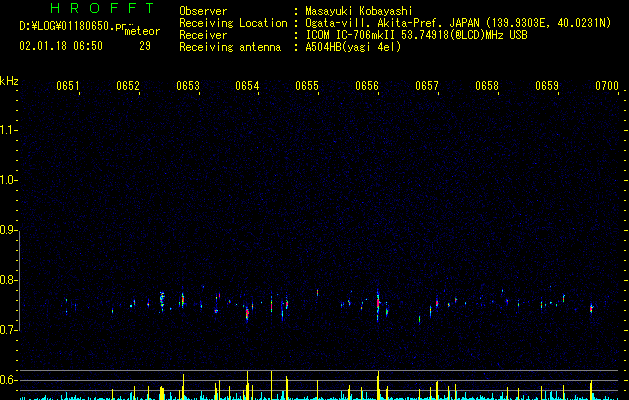This screenshot has height=400, width=629.
Task: Click the Receiving antenna label
Action: pyautogui.click(x=230, y=47)
